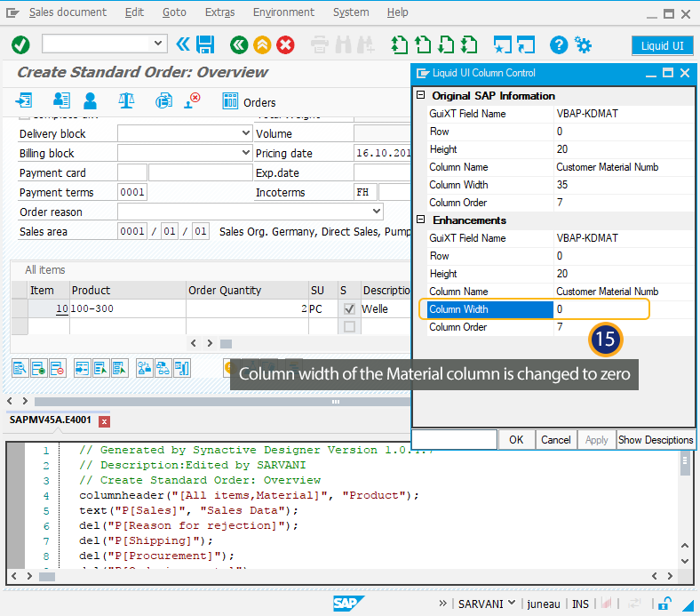Open the Billing block dropdown
Viewport: 700px width, 616px height.
(x=245, y=153)
